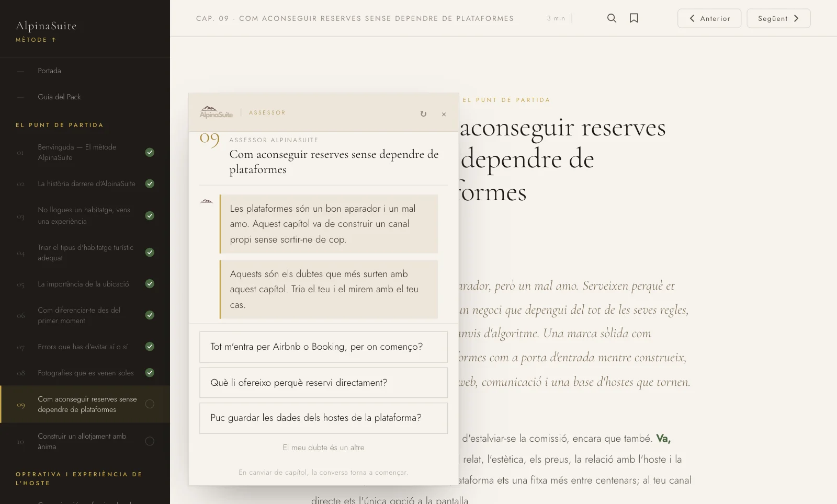Open chapter Errors que has d'evitar
The height and width of the screenshot is (504, 837).
tap(85, 347)
